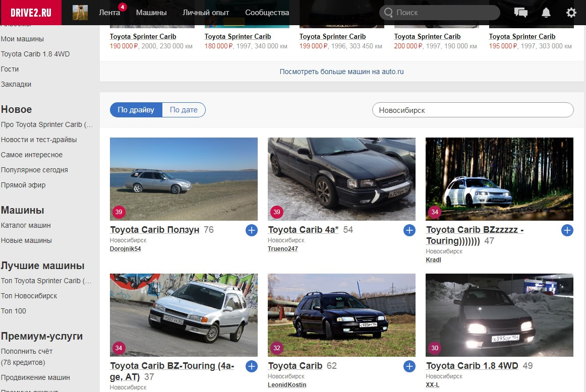Open the 195 000 ₽ Toyota Sprinter Carib listing
Image resolution: width=586 pixels, height=392 pixels.
point(522,37)
